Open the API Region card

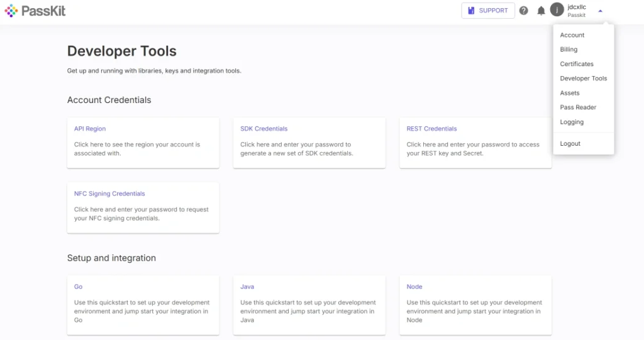pyautogui.click(x=143, y=143)
